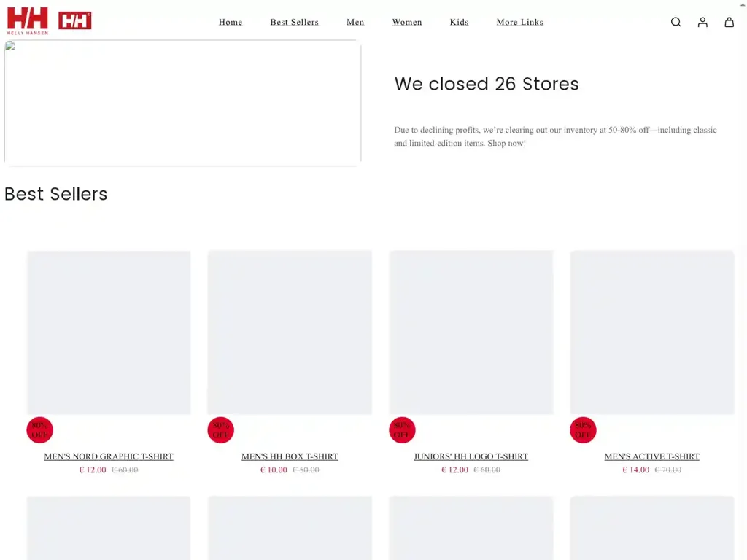
Task: Open JUNIORS' HH LOGO T-SHIRT product page
Action: point(471,456)
